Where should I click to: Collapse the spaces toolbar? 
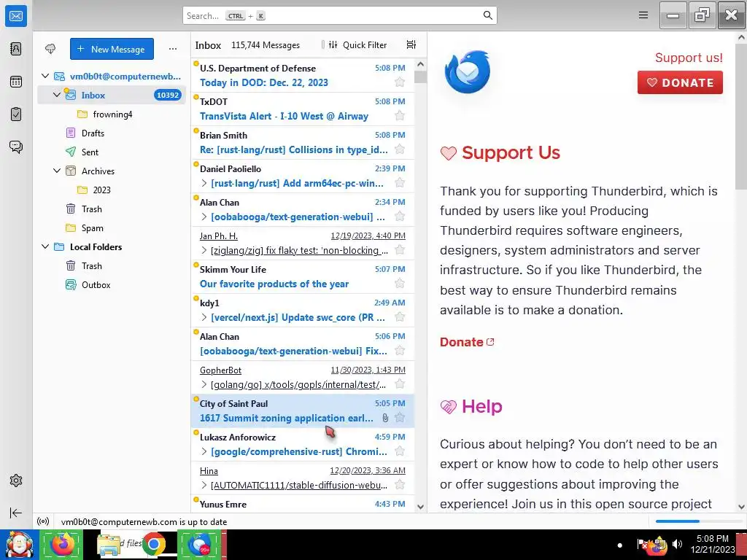[x=16, y=513]
